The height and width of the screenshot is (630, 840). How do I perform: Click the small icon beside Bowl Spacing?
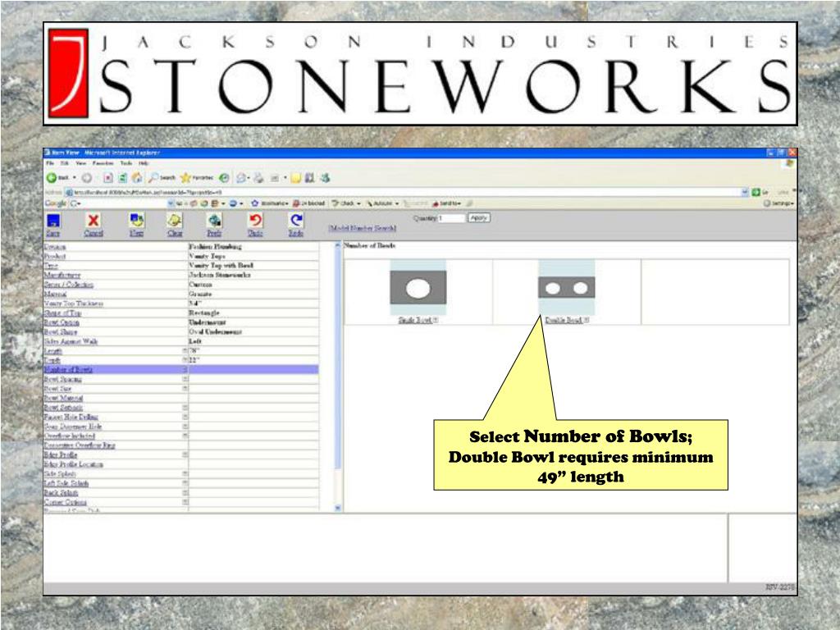[x=185, y=379]
